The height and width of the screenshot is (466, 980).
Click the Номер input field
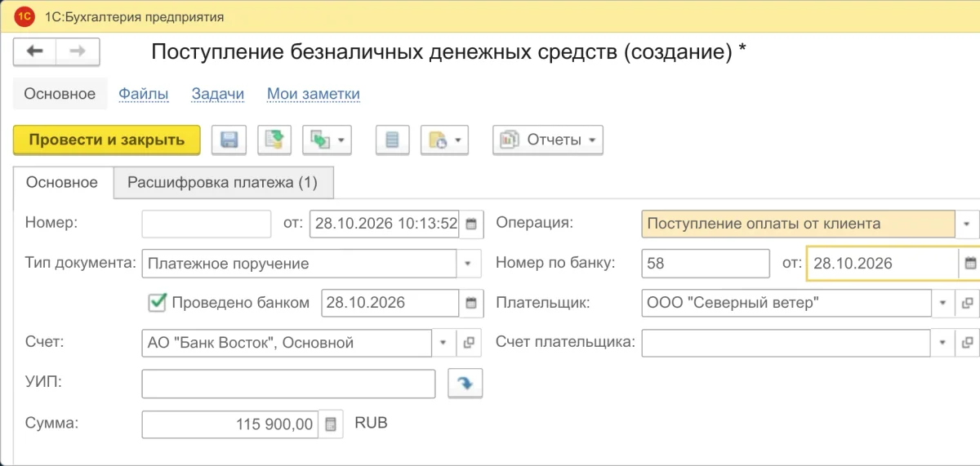click(x=206, y=223)
